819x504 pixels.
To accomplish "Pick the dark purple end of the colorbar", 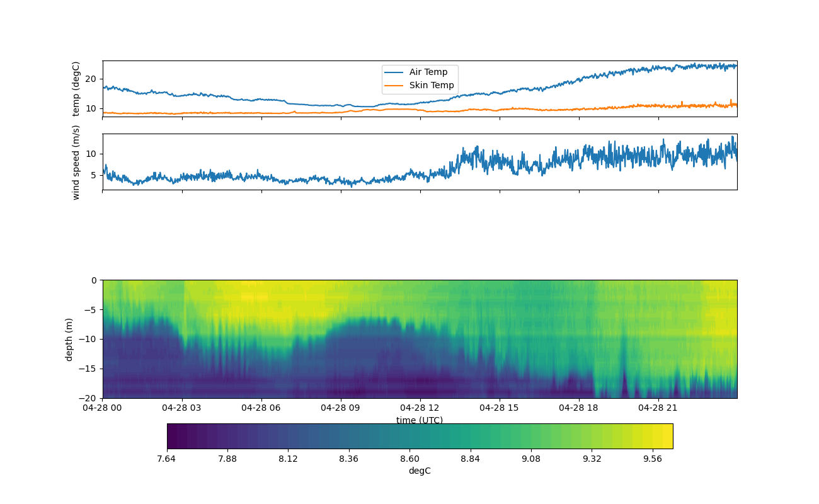I will point(172,436).
